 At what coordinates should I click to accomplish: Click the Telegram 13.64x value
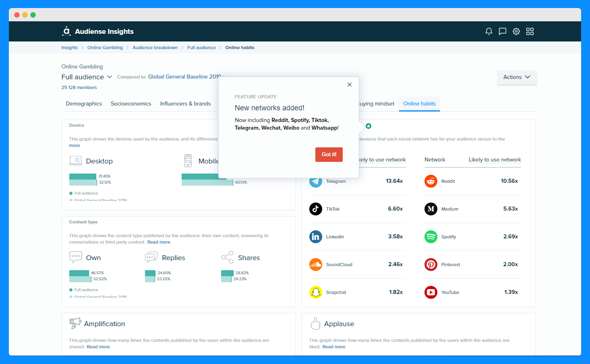click(394, 181)
